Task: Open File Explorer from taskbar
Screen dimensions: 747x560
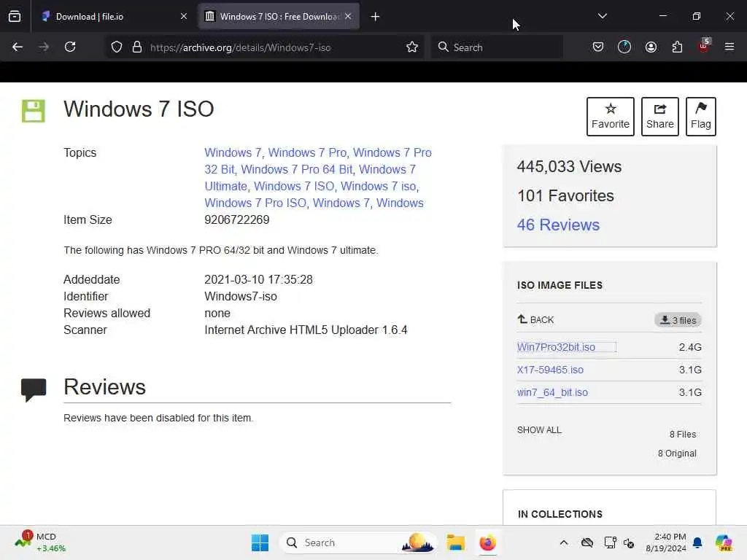Action: pyautogui.click(x=455, y=542)
